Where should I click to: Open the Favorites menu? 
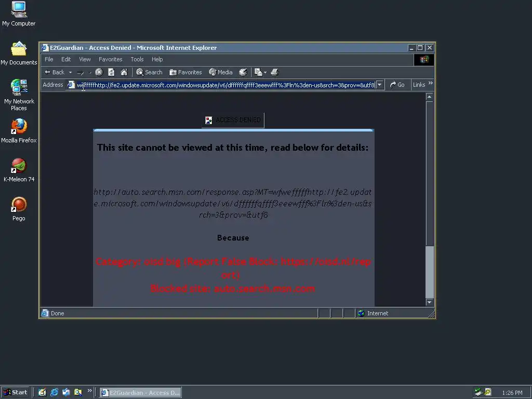tap(110, 59)
